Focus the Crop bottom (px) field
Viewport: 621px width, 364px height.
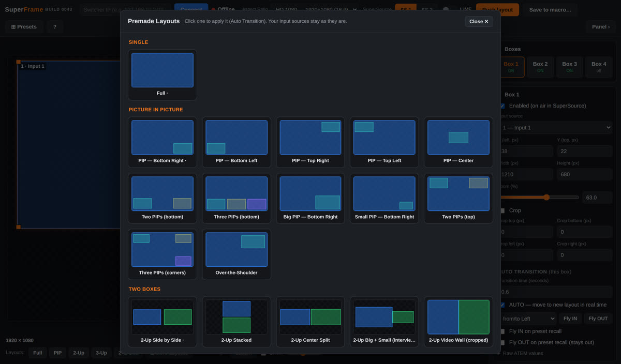[585, 232]
